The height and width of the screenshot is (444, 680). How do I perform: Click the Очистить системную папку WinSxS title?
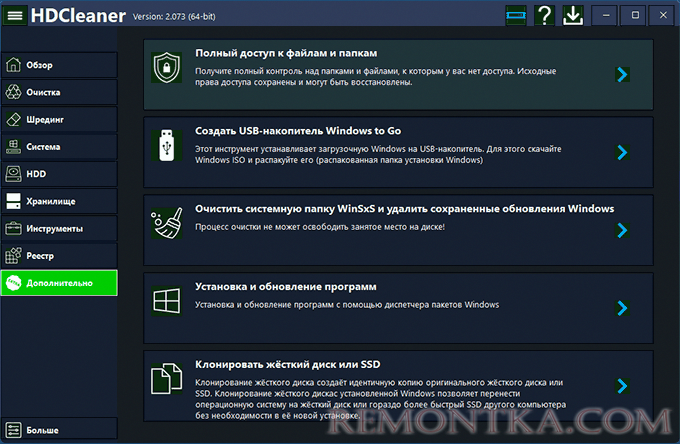[x=404, y=209]
